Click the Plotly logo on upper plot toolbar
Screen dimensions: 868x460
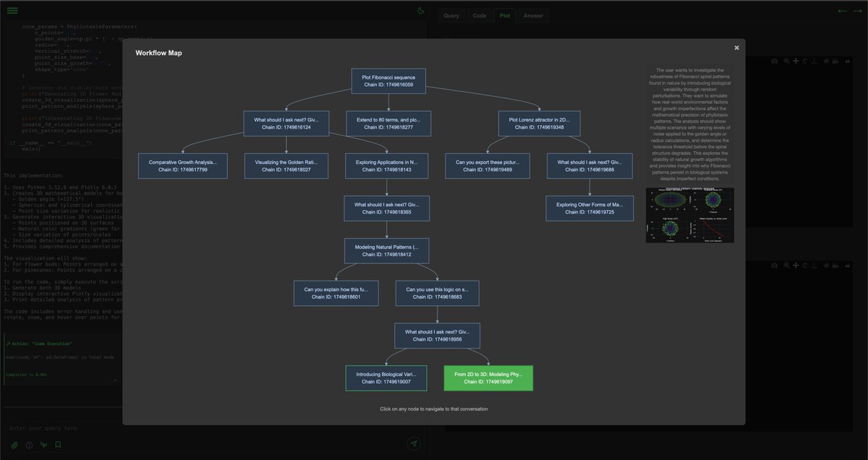point(847,61)
